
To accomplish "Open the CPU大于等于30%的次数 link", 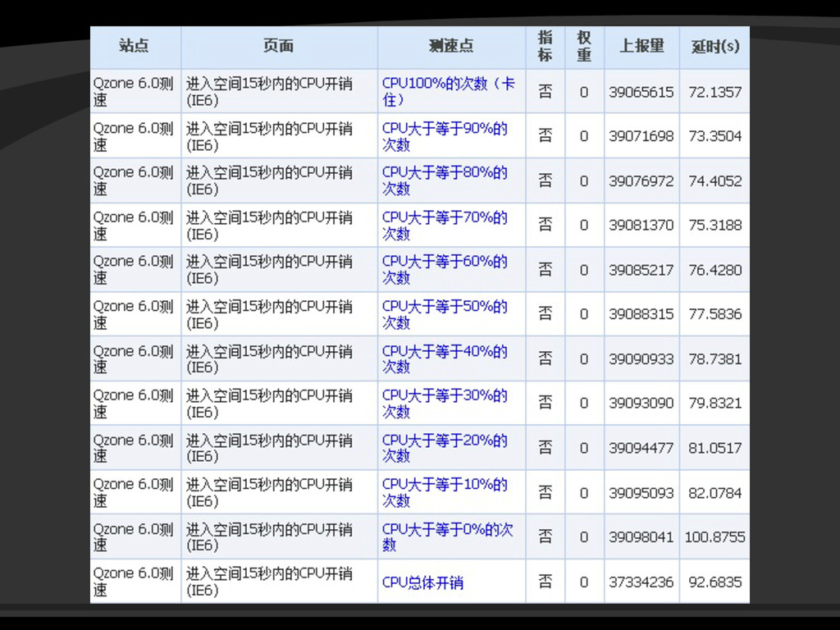I will [x=445, y=403].
